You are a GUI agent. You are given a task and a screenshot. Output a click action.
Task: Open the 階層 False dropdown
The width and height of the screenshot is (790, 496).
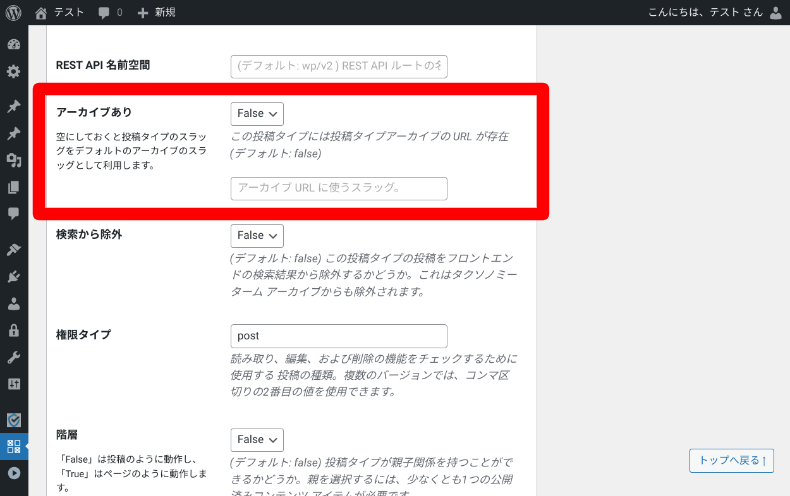(x=257, y=440)
